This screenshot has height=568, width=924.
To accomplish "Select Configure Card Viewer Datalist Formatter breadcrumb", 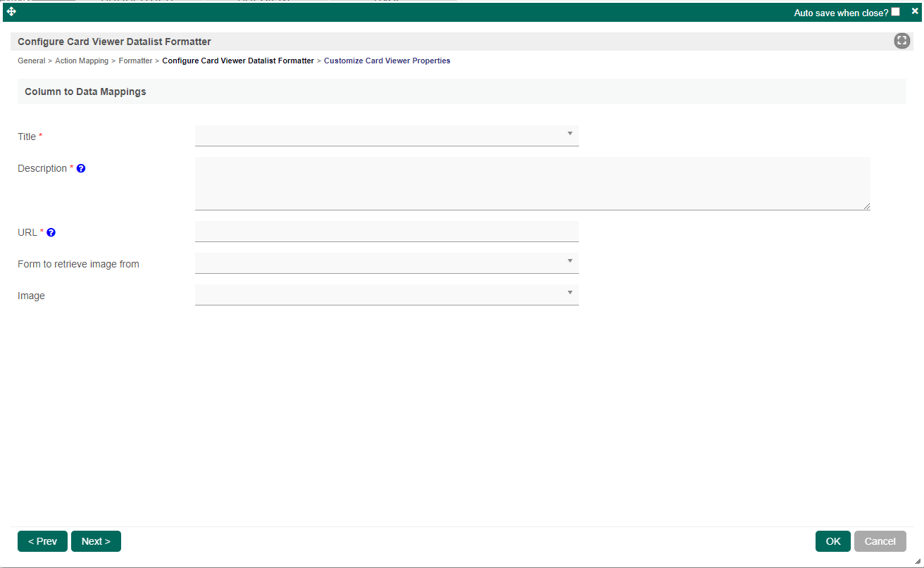I will tap(238, 61).
